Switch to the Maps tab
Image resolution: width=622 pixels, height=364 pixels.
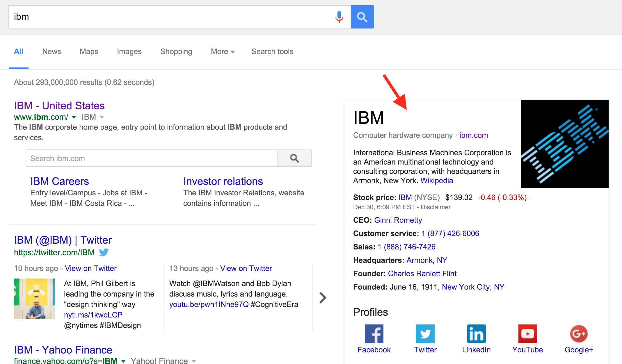point(89,52)
